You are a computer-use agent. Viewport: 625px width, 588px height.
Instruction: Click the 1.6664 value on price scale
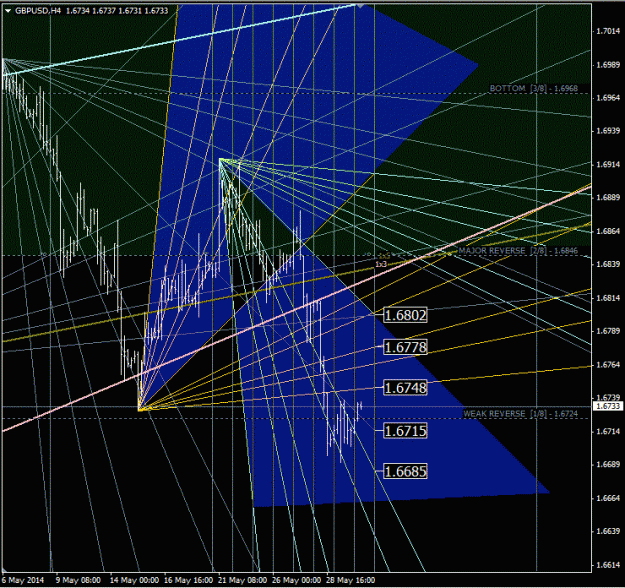tap(608, 498)
